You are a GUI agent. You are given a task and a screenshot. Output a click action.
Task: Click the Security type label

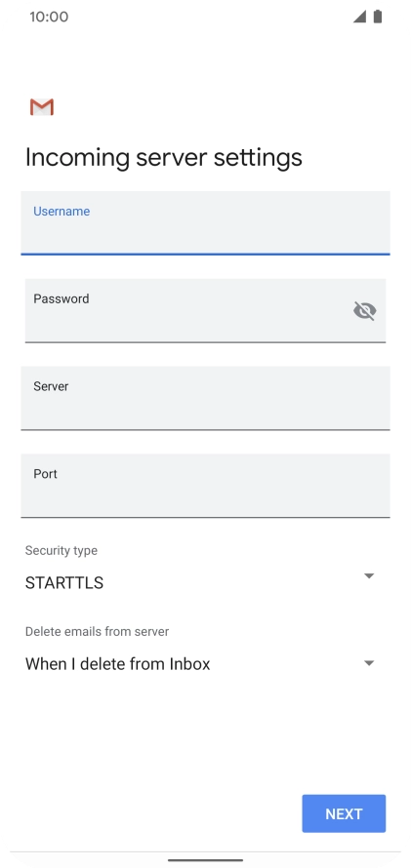coord(62,551)
